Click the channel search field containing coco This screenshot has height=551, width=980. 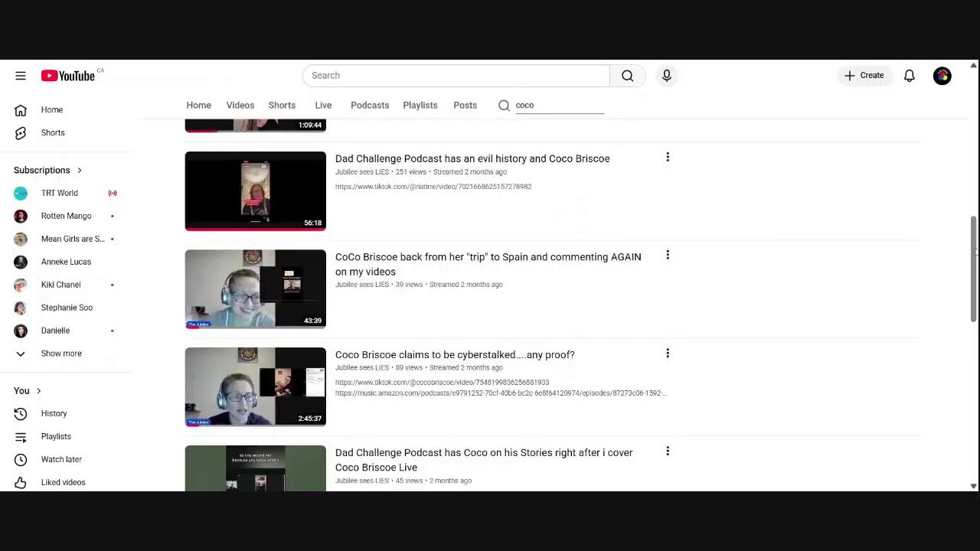click(560, 105)
